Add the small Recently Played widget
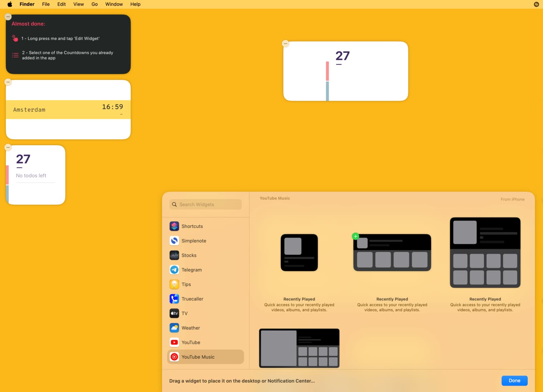Screen dimensions: 543x392 (299, 253)
